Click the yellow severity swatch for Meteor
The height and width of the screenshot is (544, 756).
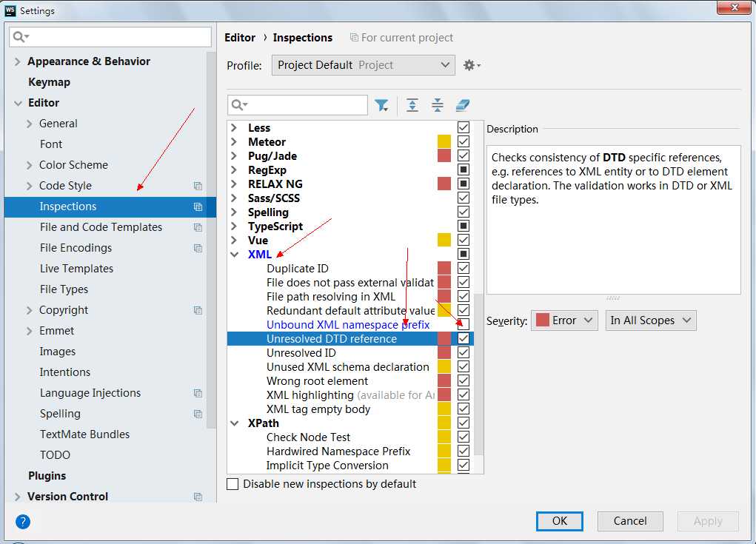pyautogui.click(x=444, y=141)
